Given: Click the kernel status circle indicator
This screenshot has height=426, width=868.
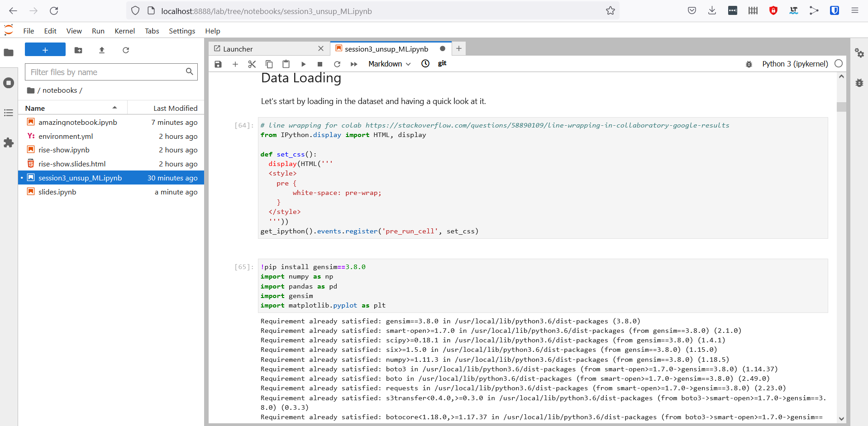Looking at the screenshot, I should click(839, 64).
